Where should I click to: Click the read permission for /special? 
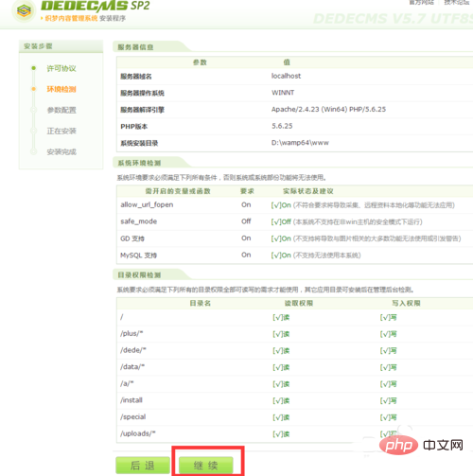[281, 417]
